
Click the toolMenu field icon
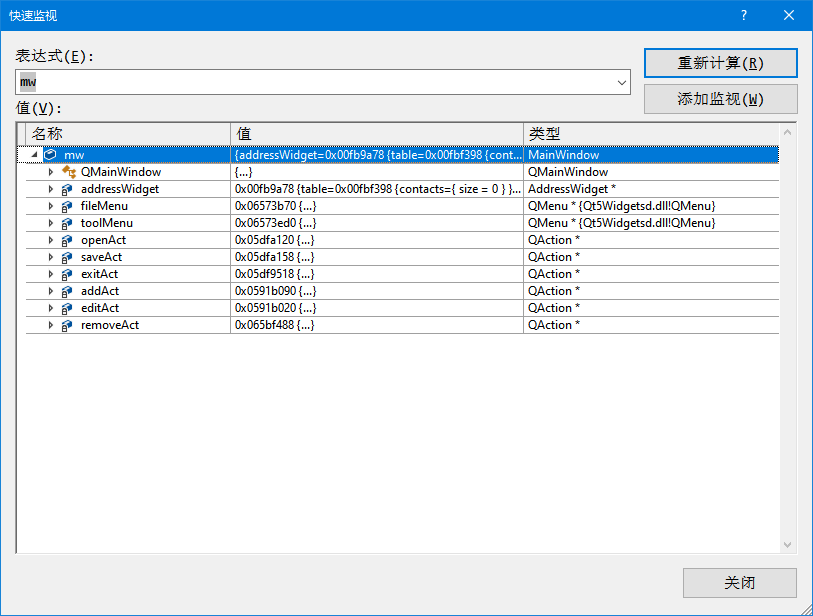pyautogui.click(x=67, y=223)
